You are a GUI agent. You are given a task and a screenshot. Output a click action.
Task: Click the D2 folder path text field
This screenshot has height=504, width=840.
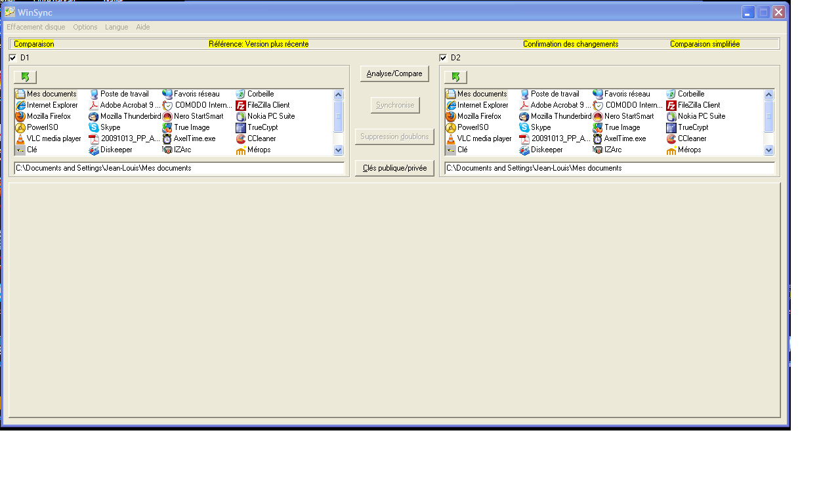(609, 168)
